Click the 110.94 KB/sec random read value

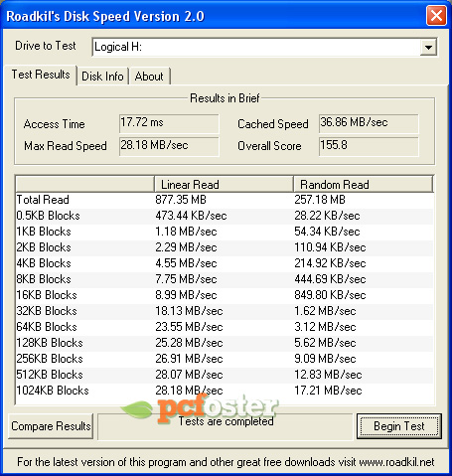click(x=330, y=247)
